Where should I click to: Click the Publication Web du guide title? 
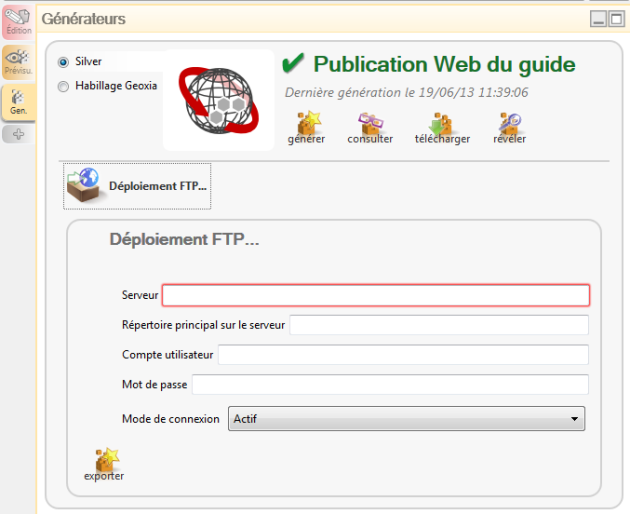pyautogui.click(x=444, y=65)
